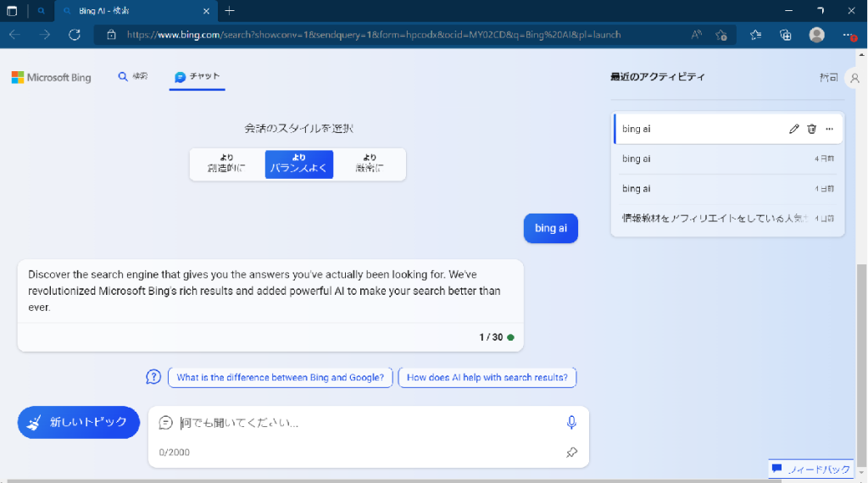868x483 pixels.
Task: Select the チャット chat tab
Action: click(x=197, y=77)
